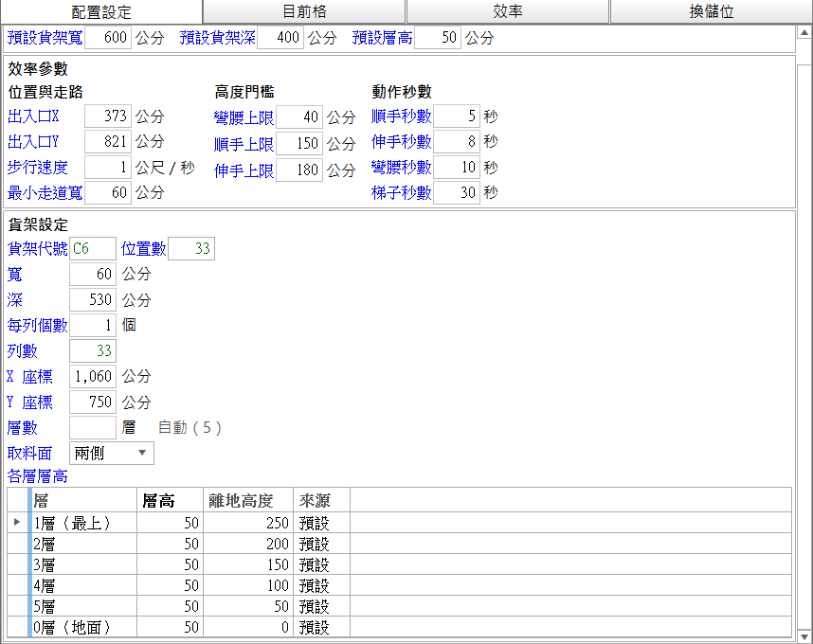This screenshot has width=813, height=644.
Task: Click the 離地高度 cell showing 100
Action: point(248,585)
